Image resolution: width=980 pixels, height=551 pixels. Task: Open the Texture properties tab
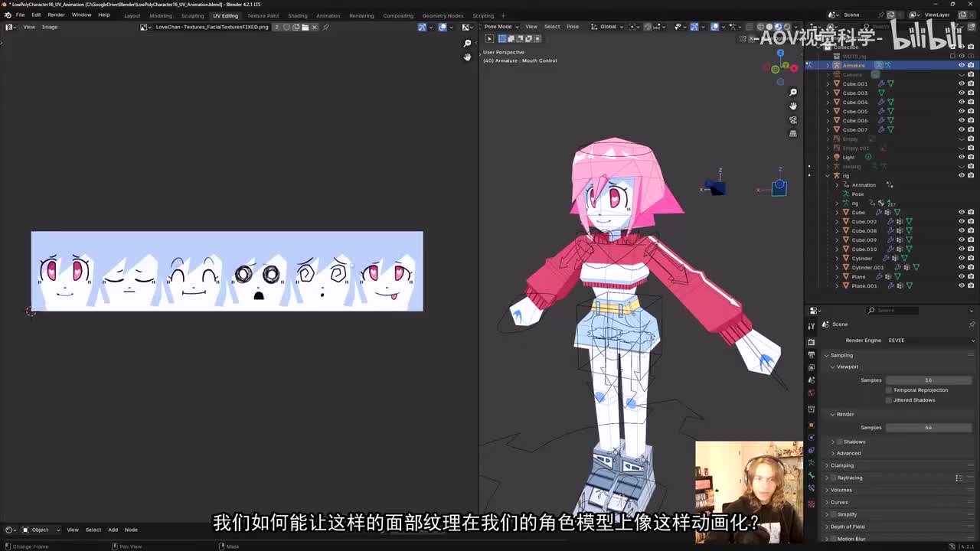click(x=812, y=504)
